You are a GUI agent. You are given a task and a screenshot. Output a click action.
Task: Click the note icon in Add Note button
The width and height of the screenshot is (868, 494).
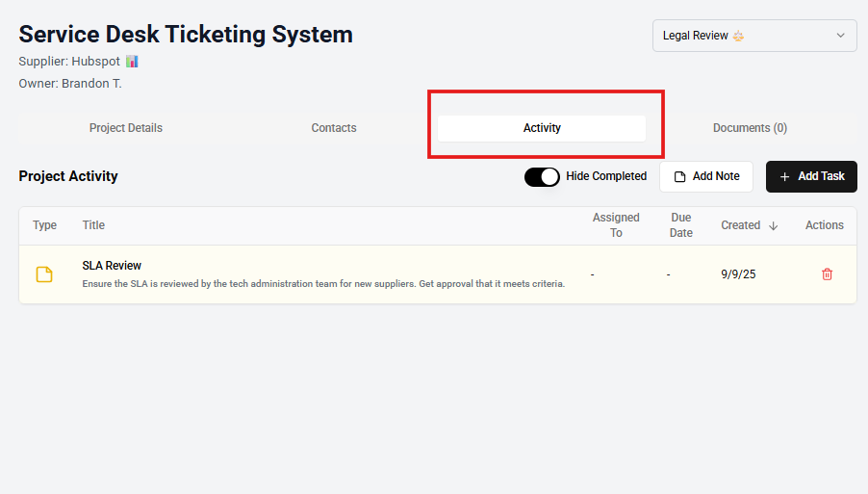[x=679, y=176]
